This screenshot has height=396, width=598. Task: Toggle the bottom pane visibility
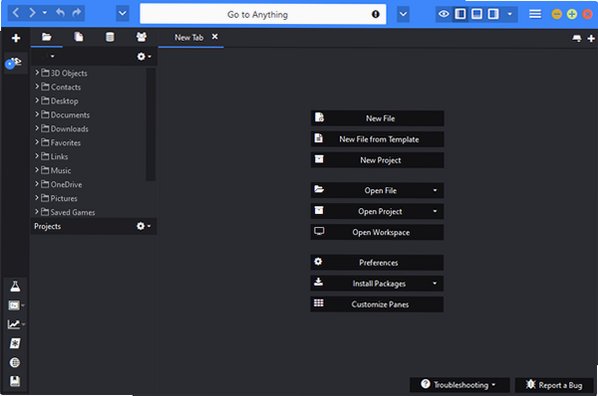tap(477, 14)
